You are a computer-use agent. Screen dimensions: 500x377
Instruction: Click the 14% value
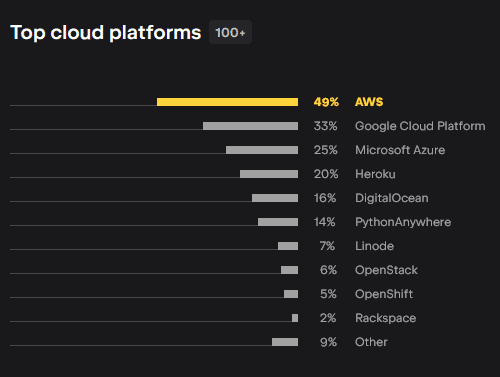coord(324,222)
